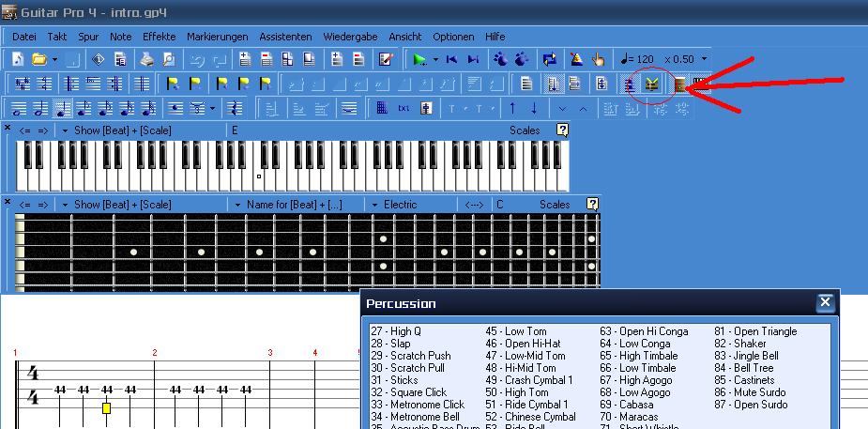Select whole note duration
868x429 pixels.
(x=19, y=109)
